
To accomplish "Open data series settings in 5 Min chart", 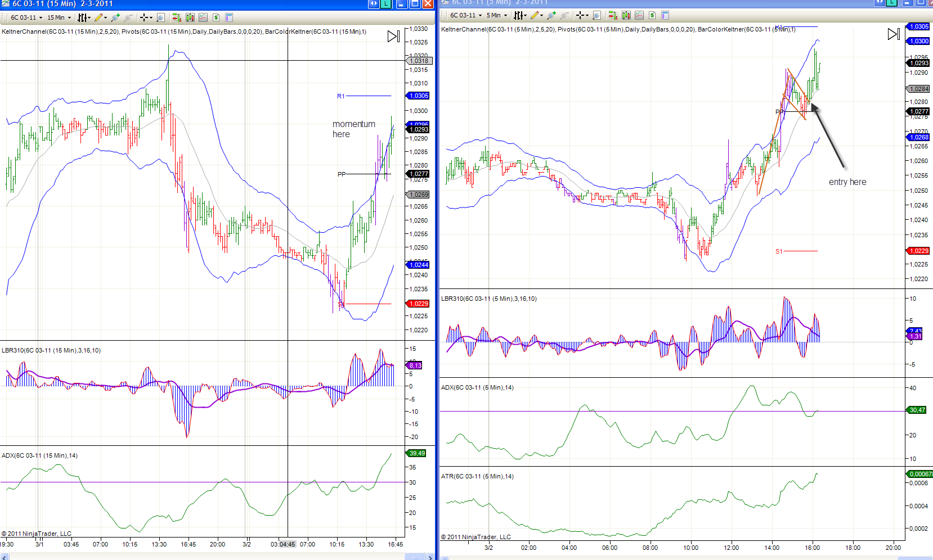I will tap(626, 15).
